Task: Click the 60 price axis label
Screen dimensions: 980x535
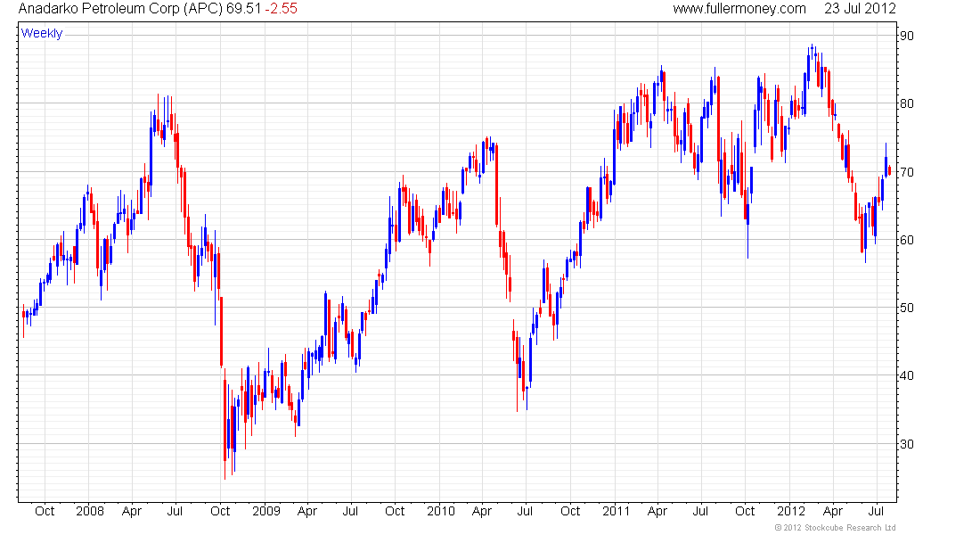Action: pyautogui.click(x=906, y=240)
